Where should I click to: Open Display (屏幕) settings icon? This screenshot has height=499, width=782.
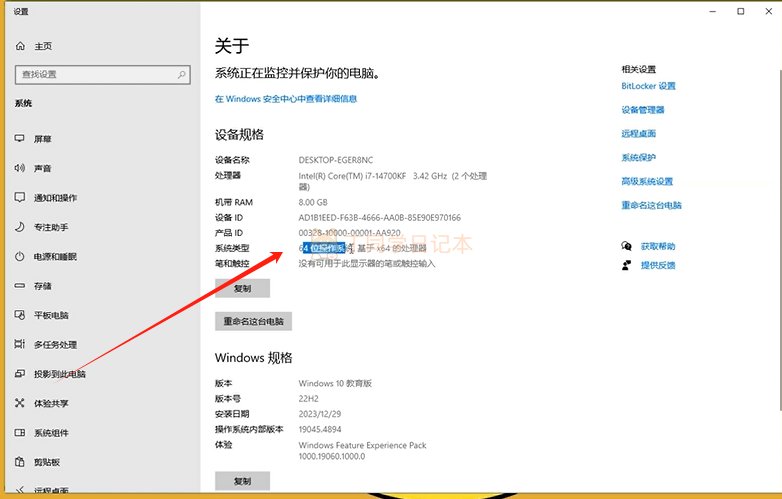tap(20, 139)
